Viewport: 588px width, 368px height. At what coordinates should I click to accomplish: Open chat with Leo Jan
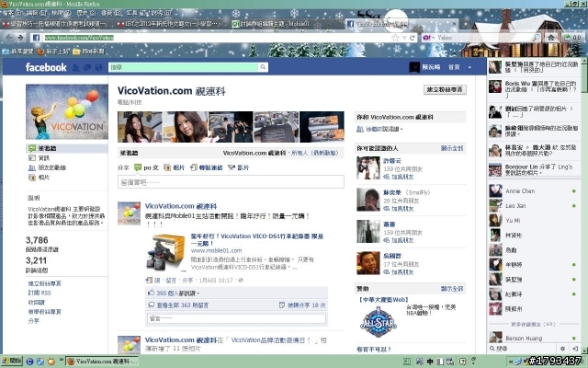(533, 206)
